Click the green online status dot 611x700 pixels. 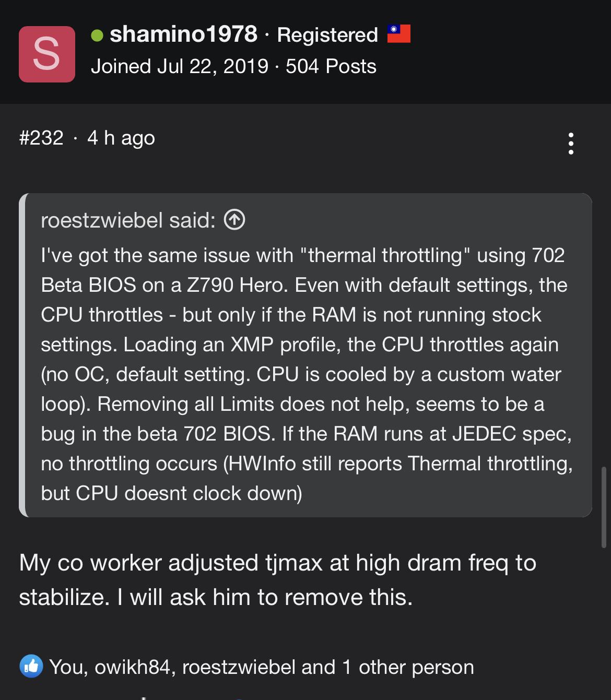(x=97, y=35)
